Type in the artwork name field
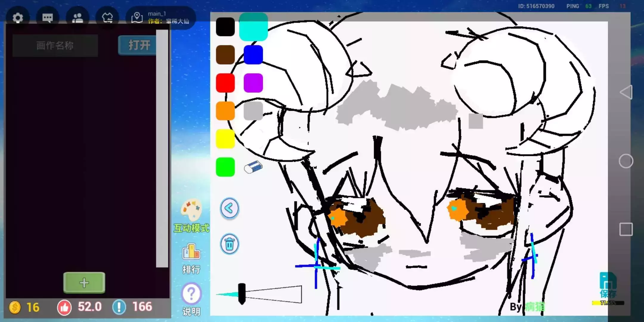 pos(55,45)
